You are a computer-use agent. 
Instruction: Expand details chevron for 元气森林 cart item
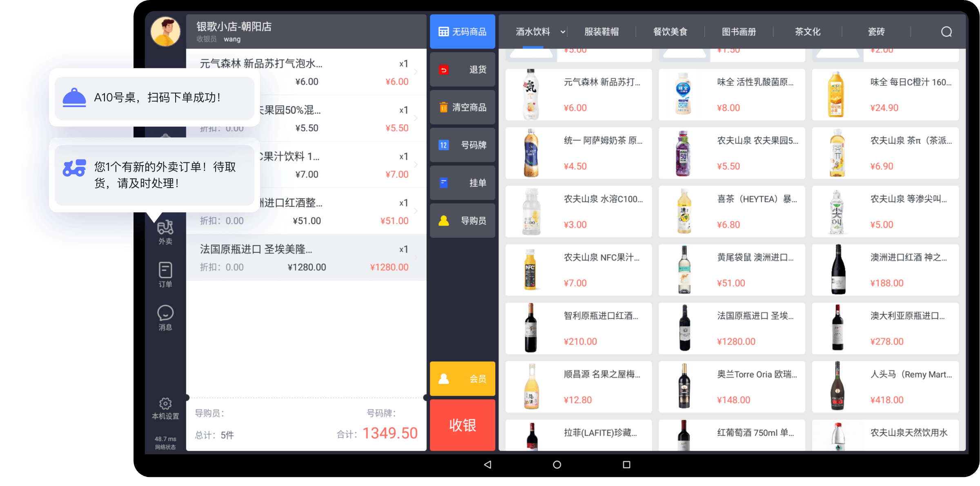(416, 72)
